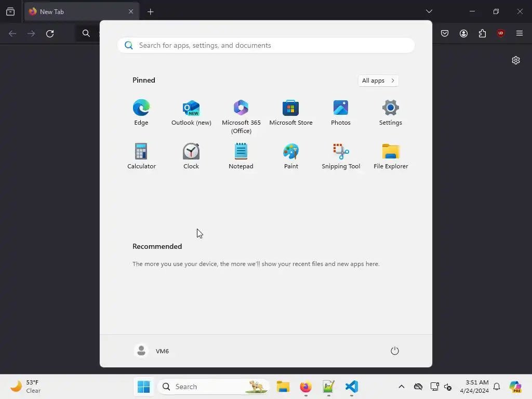
Task: Open the clock and date flyout
Action: 474,387
